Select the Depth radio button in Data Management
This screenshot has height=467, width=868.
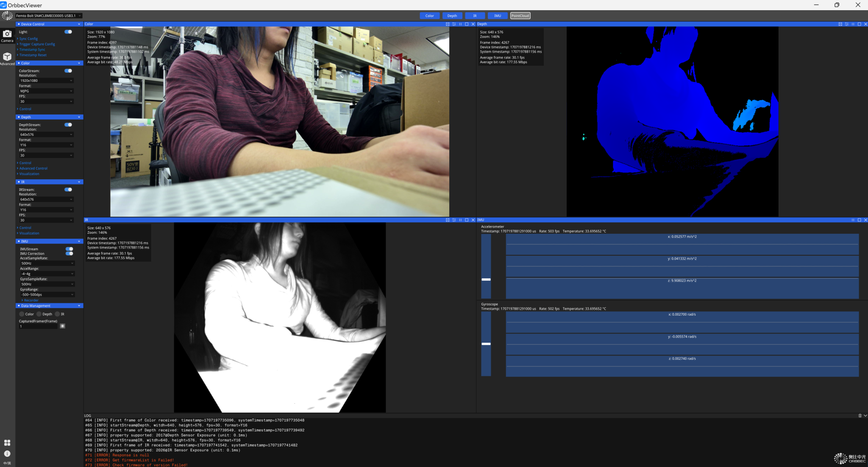(x=39, y=314)
